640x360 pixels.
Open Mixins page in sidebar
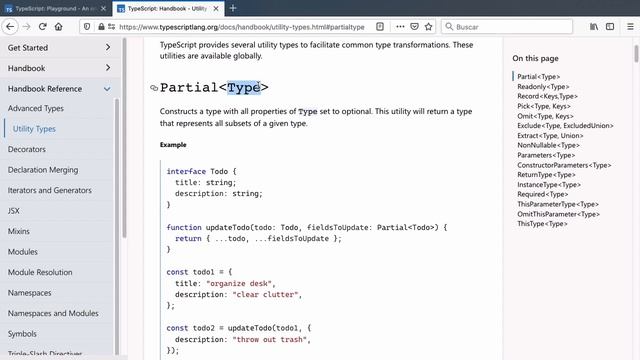(x=18, y=231)
